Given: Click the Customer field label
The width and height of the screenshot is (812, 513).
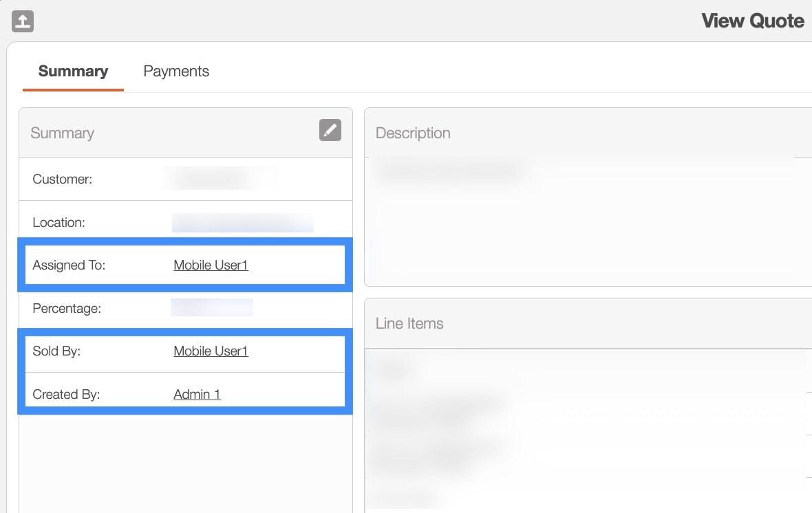Looking at the screenshot, I should (62, 179).
